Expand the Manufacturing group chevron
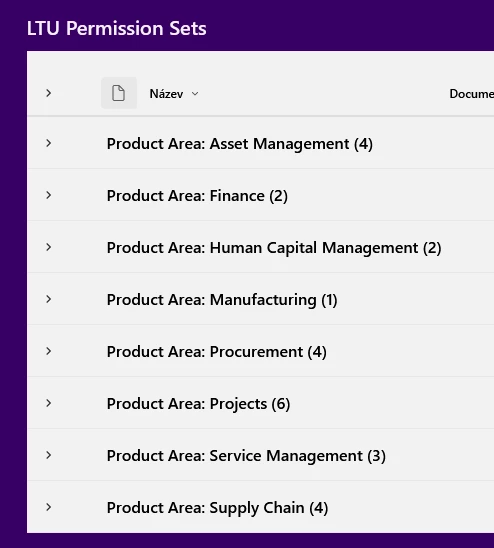 coord(49,300)
